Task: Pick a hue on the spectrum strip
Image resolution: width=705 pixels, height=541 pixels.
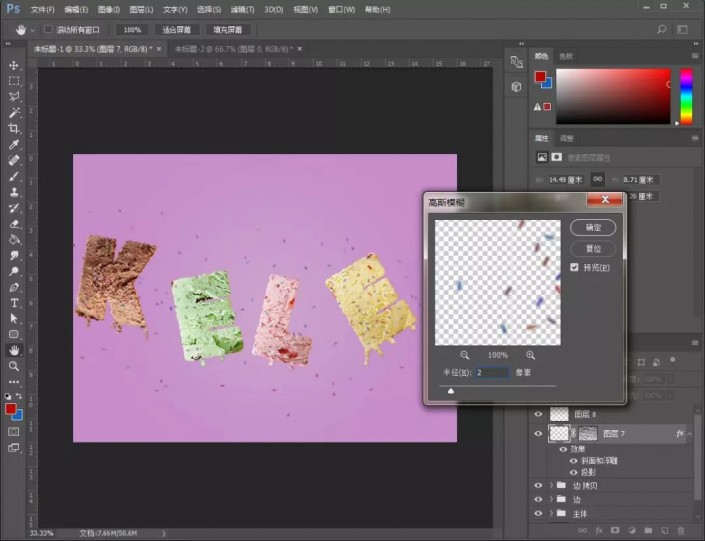Action: coord(686,96)
